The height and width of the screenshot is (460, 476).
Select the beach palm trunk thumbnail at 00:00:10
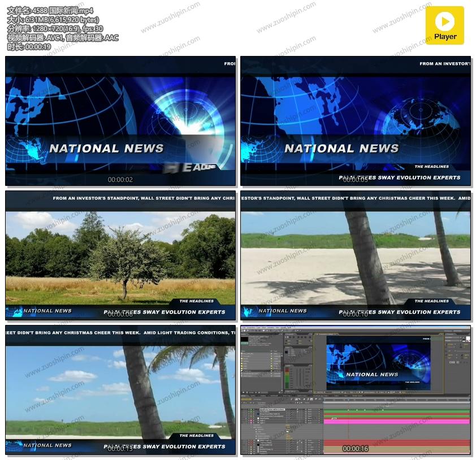(x=356, y=255)
